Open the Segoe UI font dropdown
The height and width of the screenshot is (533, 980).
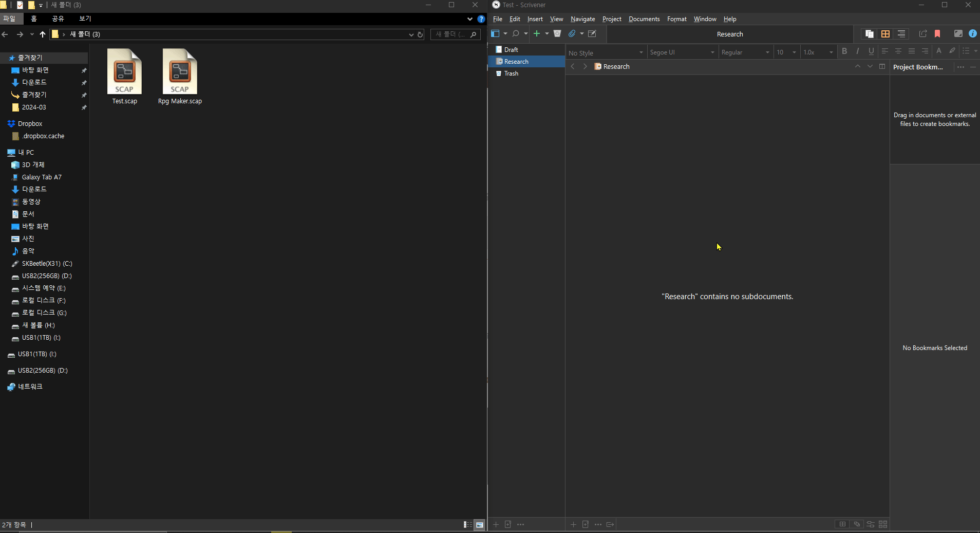pyautogui.click(x=682, y=52)
